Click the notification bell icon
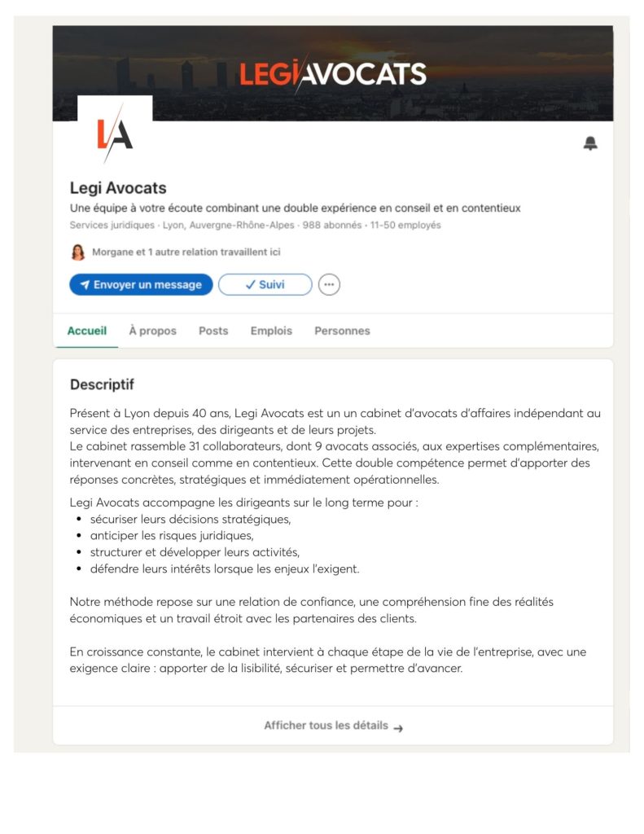Image resolution: width=644 pixels, height=834 pixels. pyautogui.click(x=590, y=143)
